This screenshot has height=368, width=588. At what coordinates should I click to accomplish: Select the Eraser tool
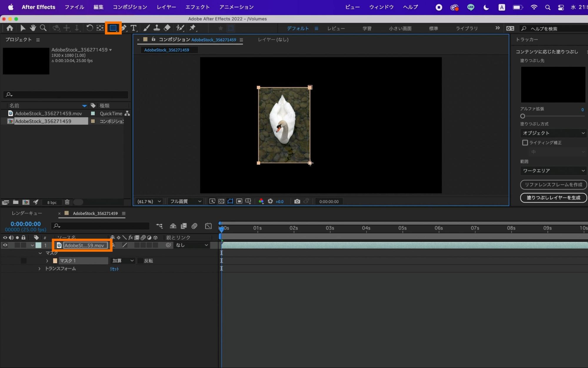[167, 28]
